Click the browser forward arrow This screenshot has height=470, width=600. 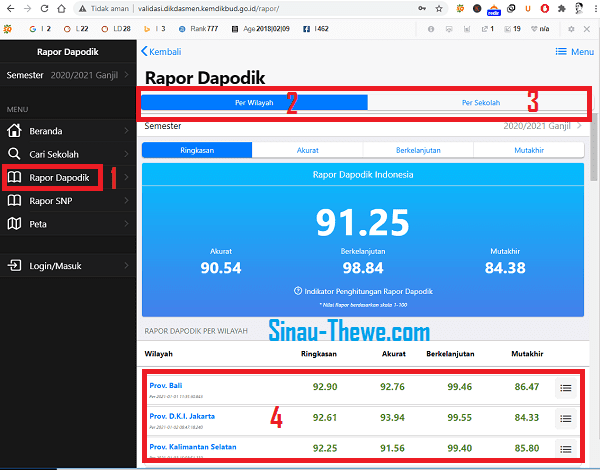(27, 8)
